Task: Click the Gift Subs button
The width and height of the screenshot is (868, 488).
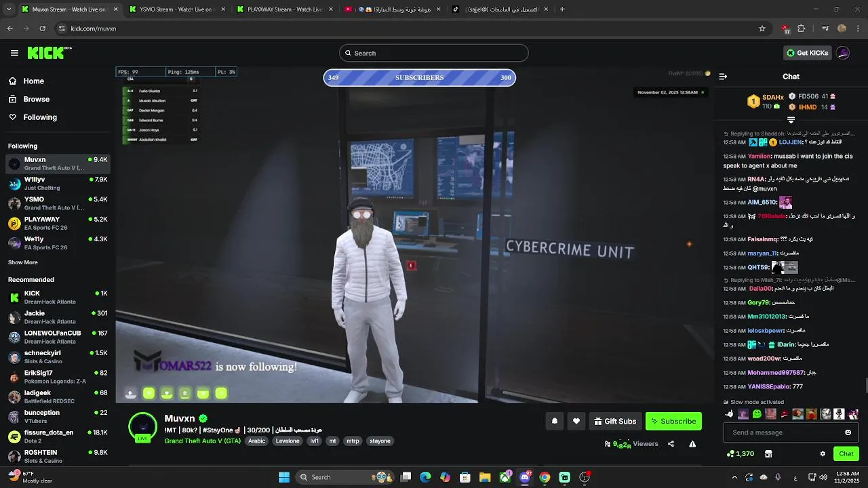Action: tap(615, 422)
